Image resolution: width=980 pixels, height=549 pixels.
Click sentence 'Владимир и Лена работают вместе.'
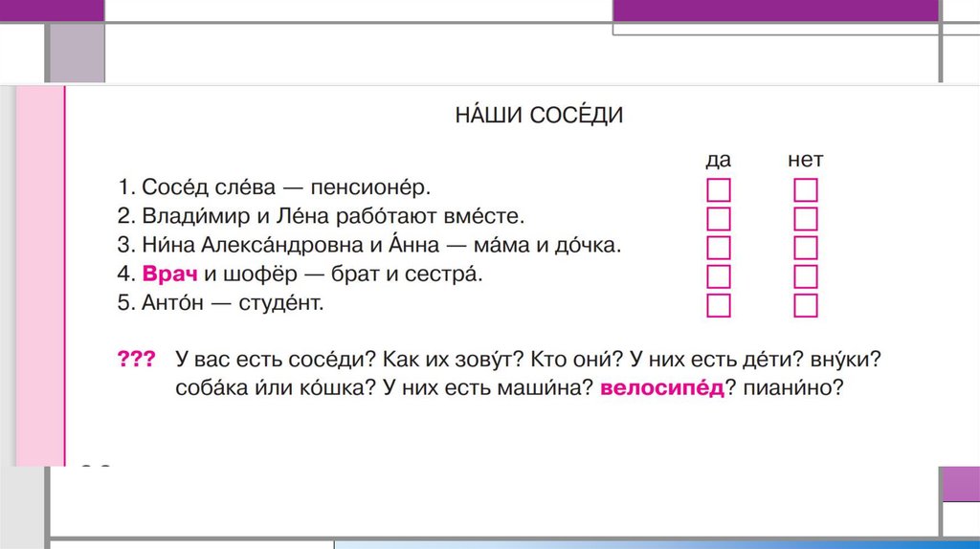pyautogui.click(x=333, y=215)
